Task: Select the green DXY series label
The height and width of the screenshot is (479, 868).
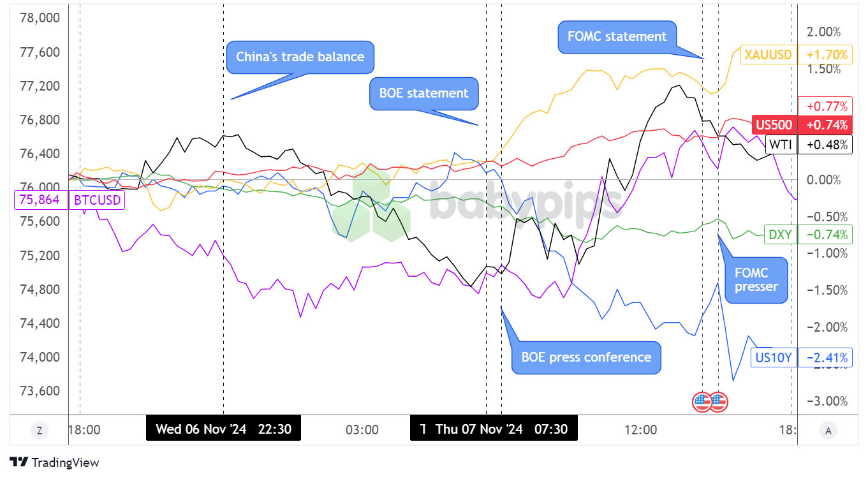Action: pyautogui.click(x=779, y=235)
